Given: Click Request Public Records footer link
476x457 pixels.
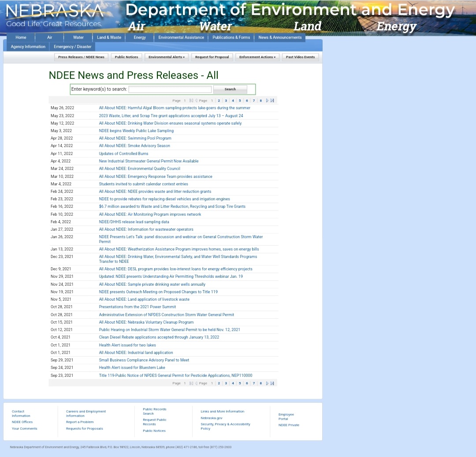Looking at the screenshot, I should [x=155, y=422].
